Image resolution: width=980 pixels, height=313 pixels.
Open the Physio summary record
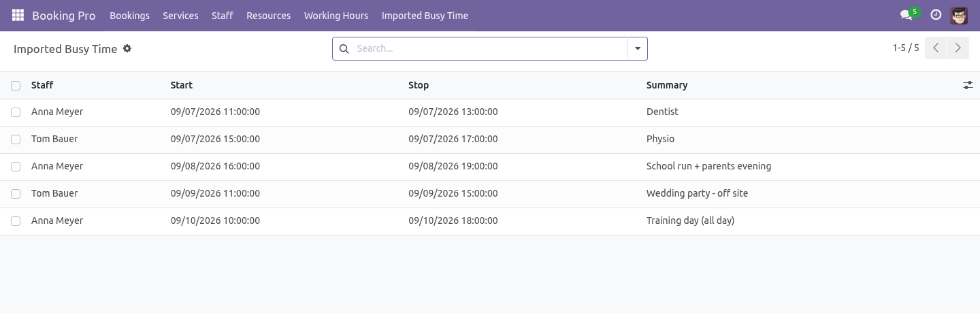(660, 139)
